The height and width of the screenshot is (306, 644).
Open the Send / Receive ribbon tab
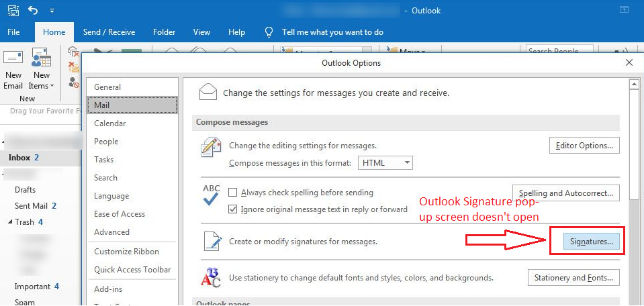109,32
